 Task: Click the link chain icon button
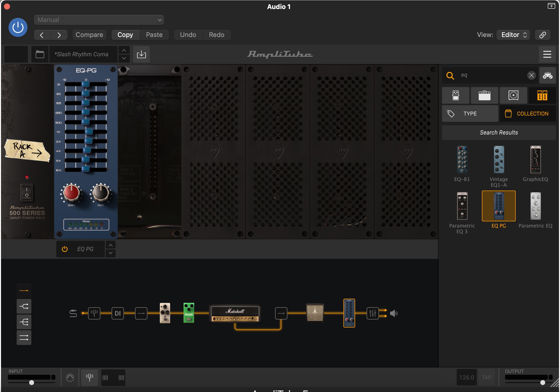pos(542,35)
